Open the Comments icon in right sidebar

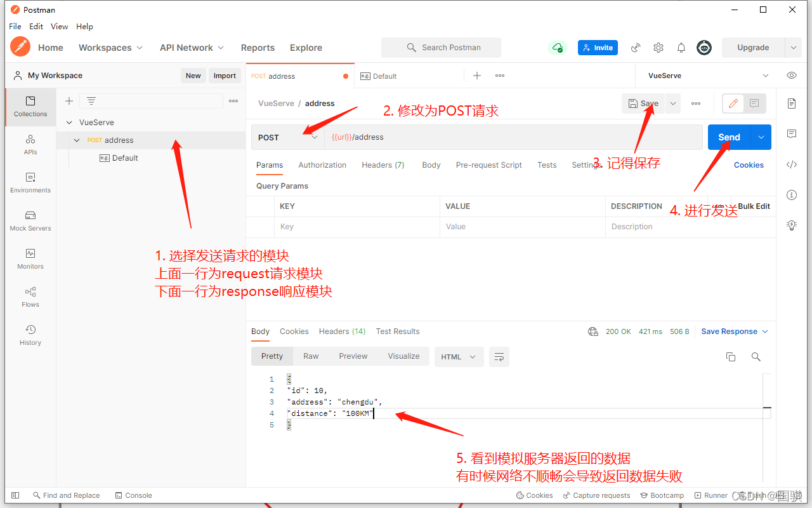click(x=792, y=133)
